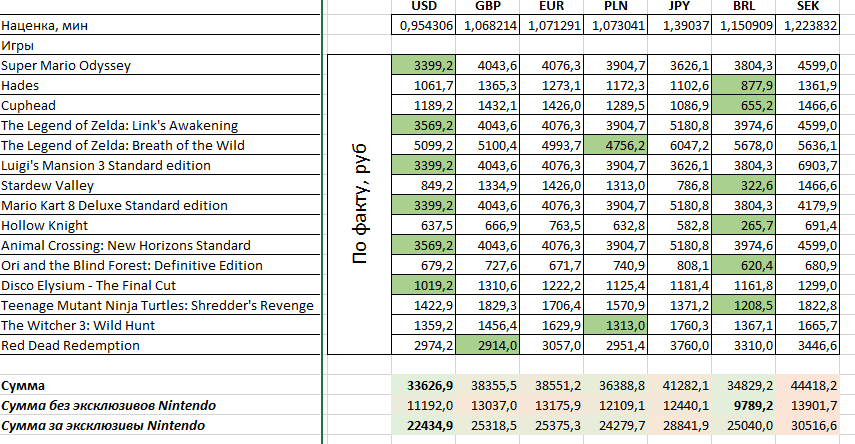Select green BRL cell 877,9 for Hades
Viewport: 855px width, 444px height.
(744, 85)
